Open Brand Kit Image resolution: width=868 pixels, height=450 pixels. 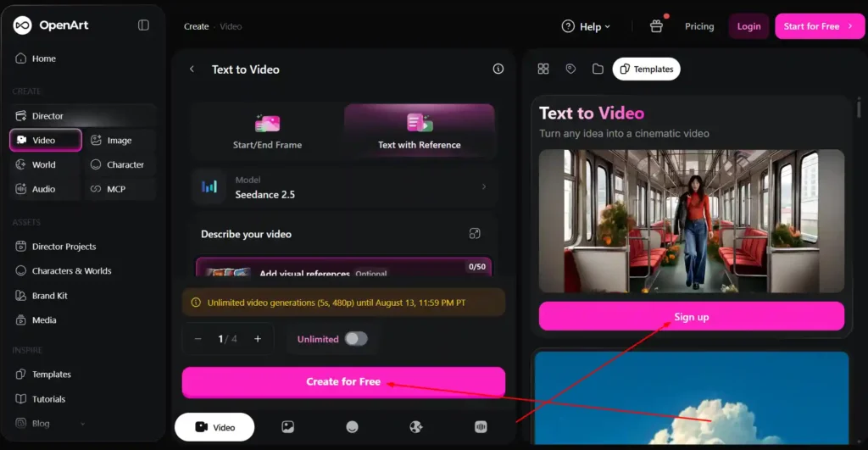click(42, 296)
